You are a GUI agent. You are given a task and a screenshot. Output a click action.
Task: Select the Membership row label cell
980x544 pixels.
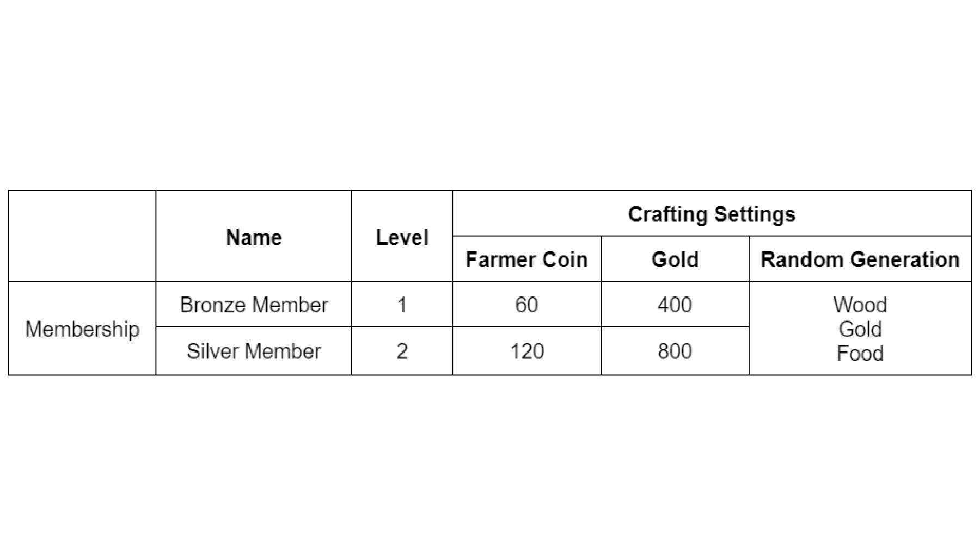coord(82,329)
